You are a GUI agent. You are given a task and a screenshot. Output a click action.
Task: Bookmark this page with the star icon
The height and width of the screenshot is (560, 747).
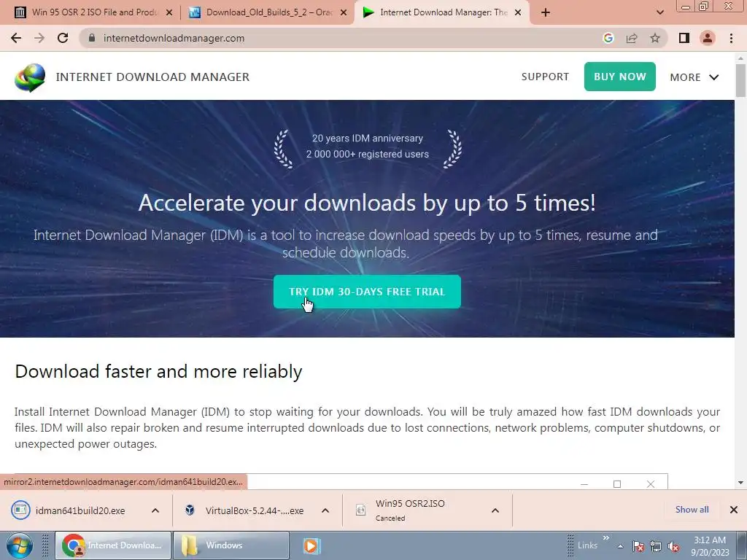click(655, 38)
